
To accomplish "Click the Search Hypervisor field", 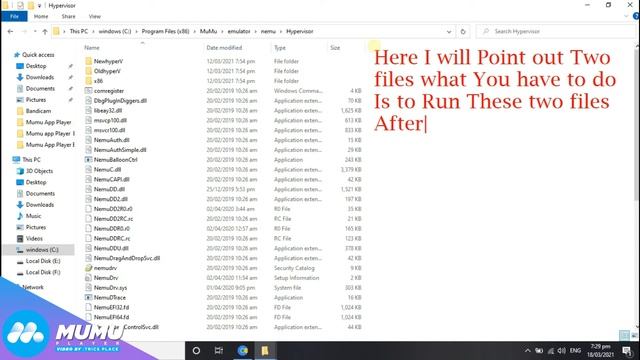I will (x=557, y=31).
